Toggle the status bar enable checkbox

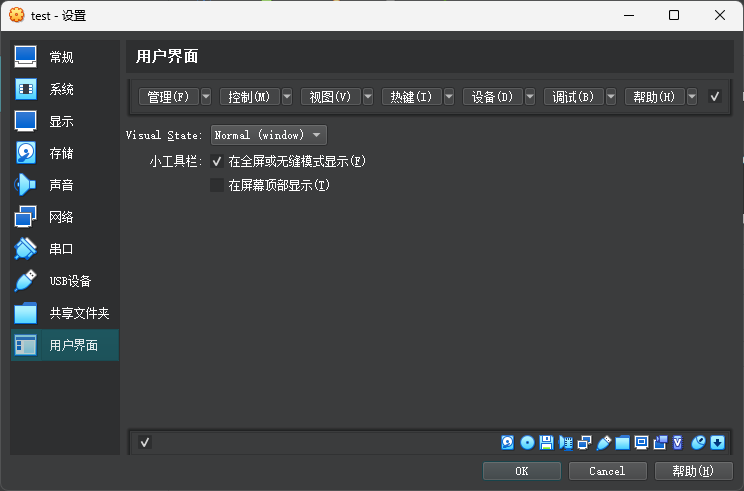145,443
